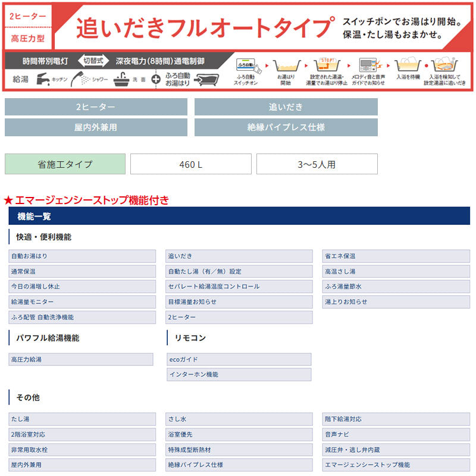
Task: Click the ふろ湯量節水 cell
Action: click(x=396, y=287)
